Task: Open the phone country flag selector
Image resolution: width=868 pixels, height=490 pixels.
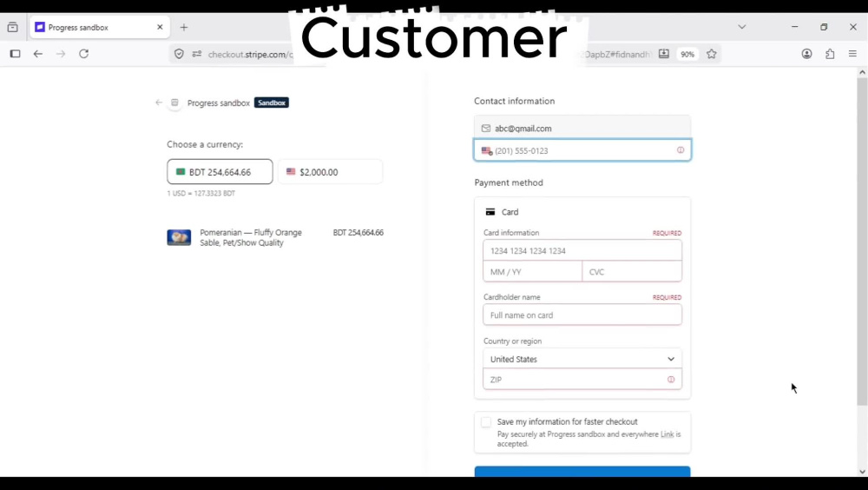Action: click(x=487, y=151)
